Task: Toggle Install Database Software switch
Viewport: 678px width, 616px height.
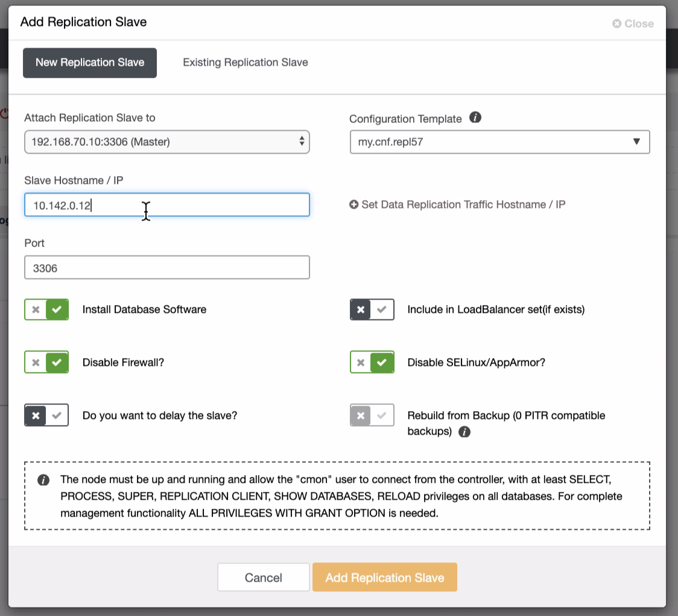Action: pyautogui.click(x=46, y=309)
